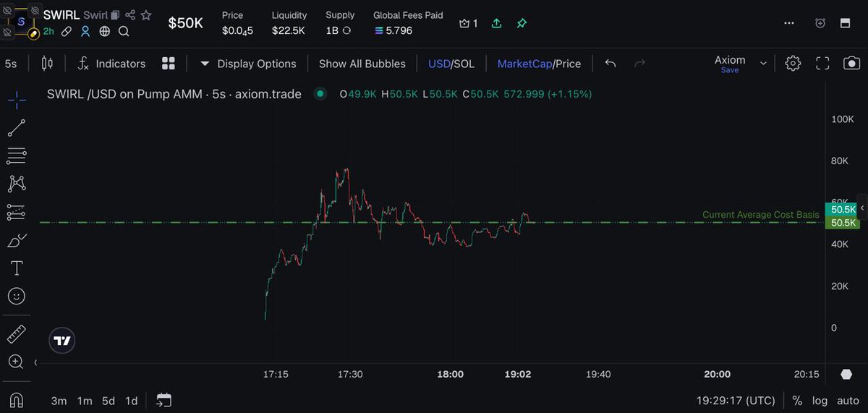This screenshot has width=868, height=413.
Task: Select the Text annotation tool
Action: [17, 268]
